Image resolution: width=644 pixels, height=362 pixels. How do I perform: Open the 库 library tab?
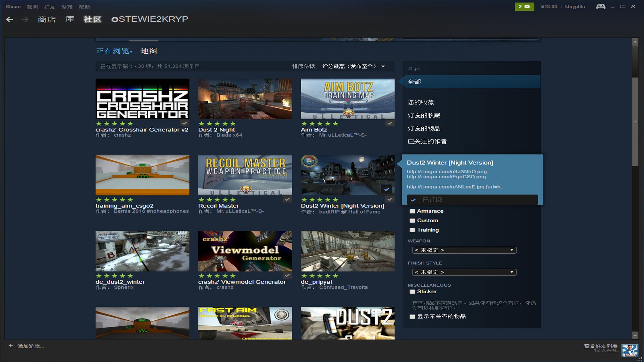(x=70, y=19)
